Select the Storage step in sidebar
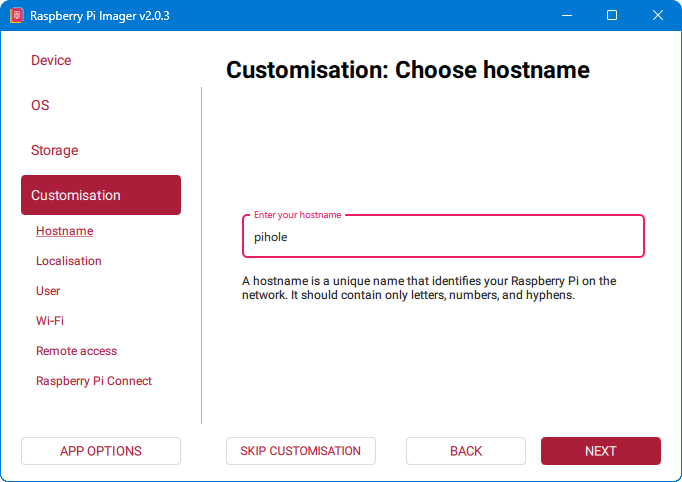Screen dimensions: 682x482 coord(54,150)
